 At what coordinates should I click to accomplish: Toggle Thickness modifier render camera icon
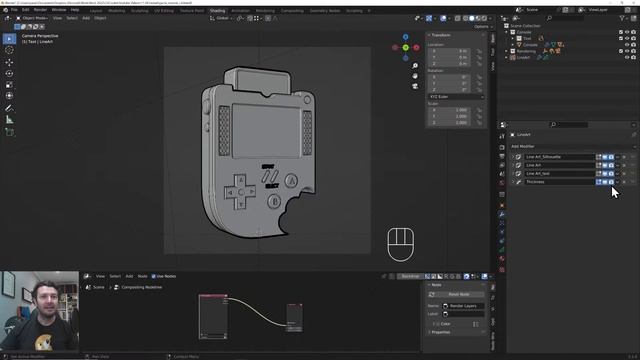coord(611,182)
